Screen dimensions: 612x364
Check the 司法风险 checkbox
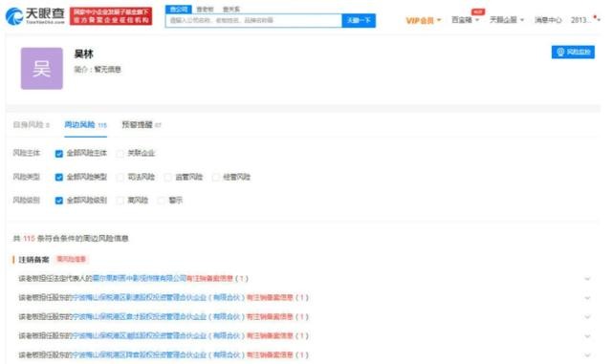120,177
